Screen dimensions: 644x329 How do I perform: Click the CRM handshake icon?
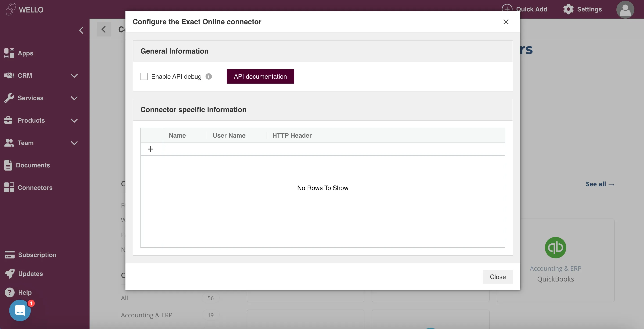[x=9, y=75]
